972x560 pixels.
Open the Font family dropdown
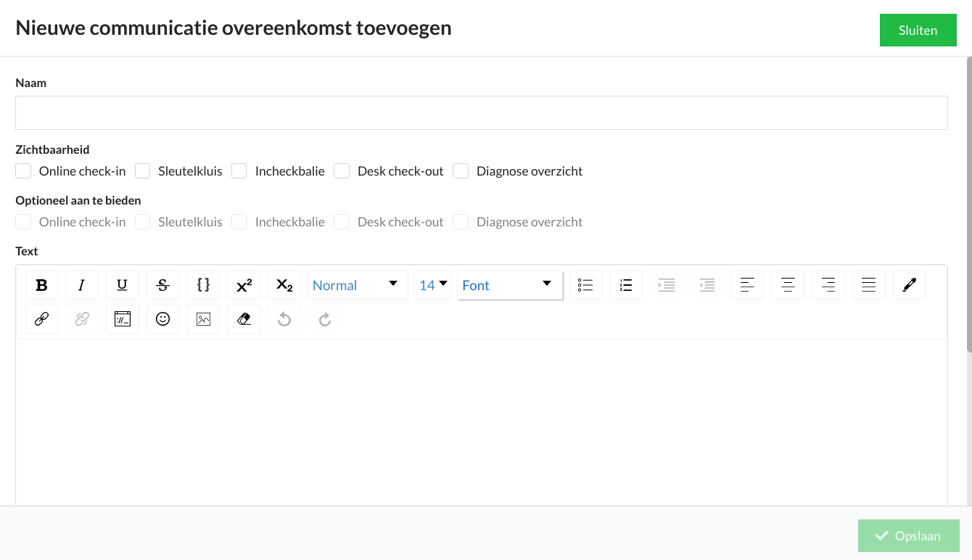[510, 285]
